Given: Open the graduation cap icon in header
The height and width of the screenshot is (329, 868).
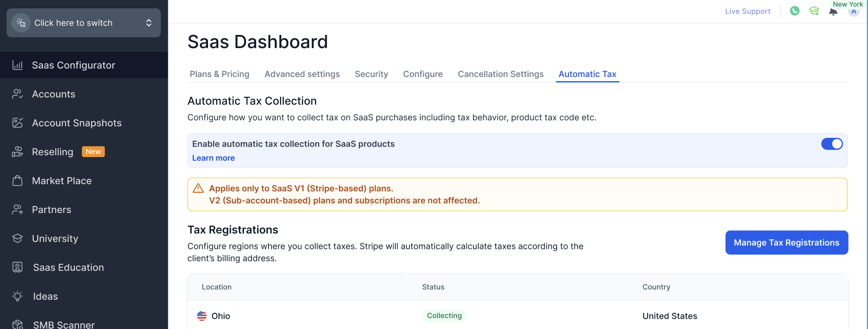Looking at the screenshot, I should click(814, 11).
